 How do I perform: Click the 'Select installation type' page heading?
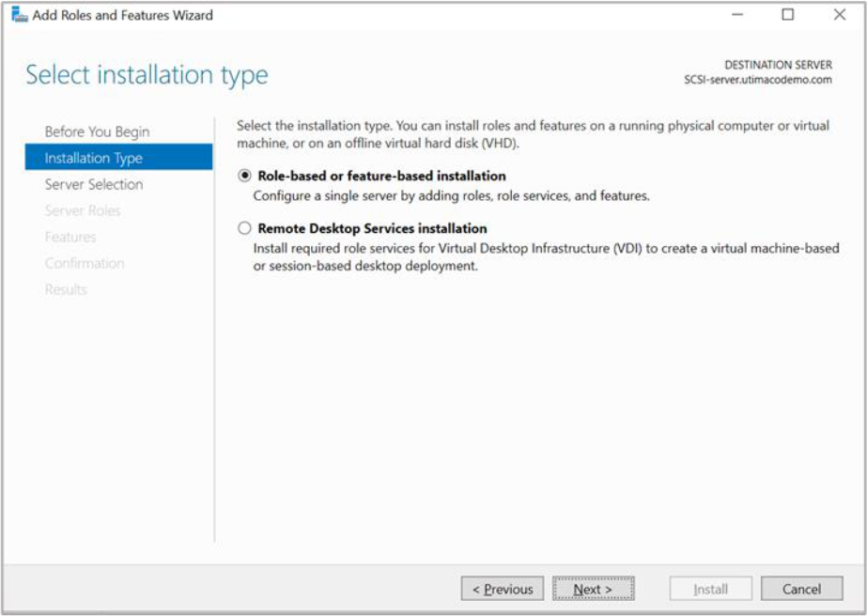coord(147,75)
